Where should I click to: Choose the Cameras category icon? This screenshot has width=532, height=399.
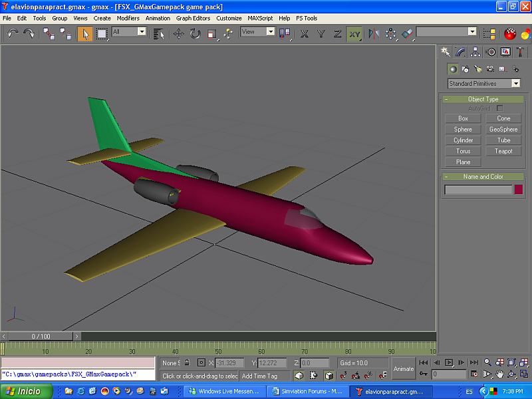pos(490,69)
